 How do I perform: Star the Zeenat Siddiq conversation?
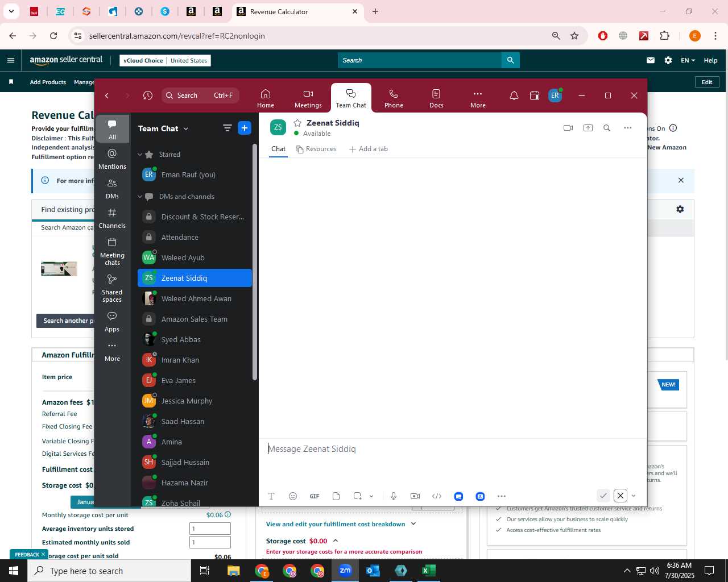pyautogui.click(x=297, y=123)
